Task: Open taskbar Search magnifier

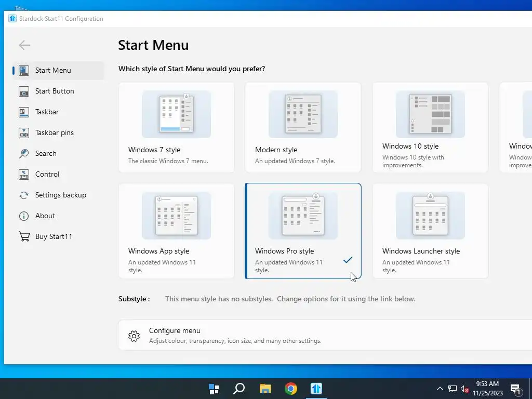Action: (x=239, y=389)
